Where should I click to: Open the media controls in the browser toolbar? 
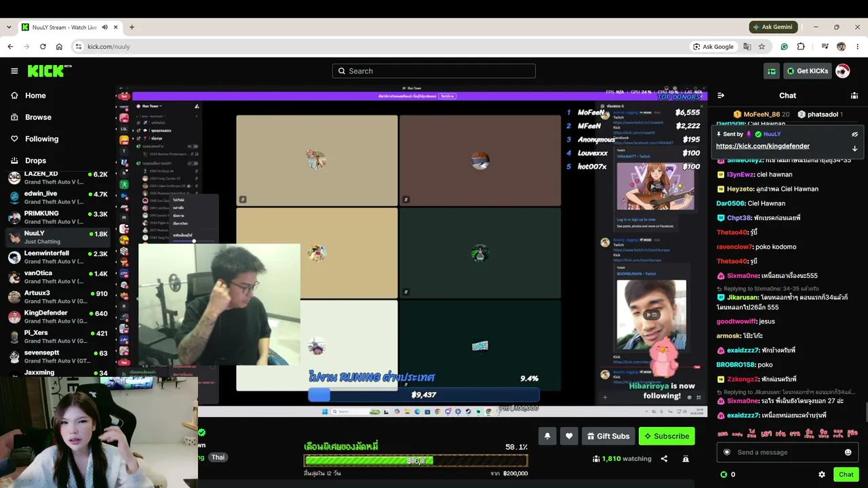825,47
